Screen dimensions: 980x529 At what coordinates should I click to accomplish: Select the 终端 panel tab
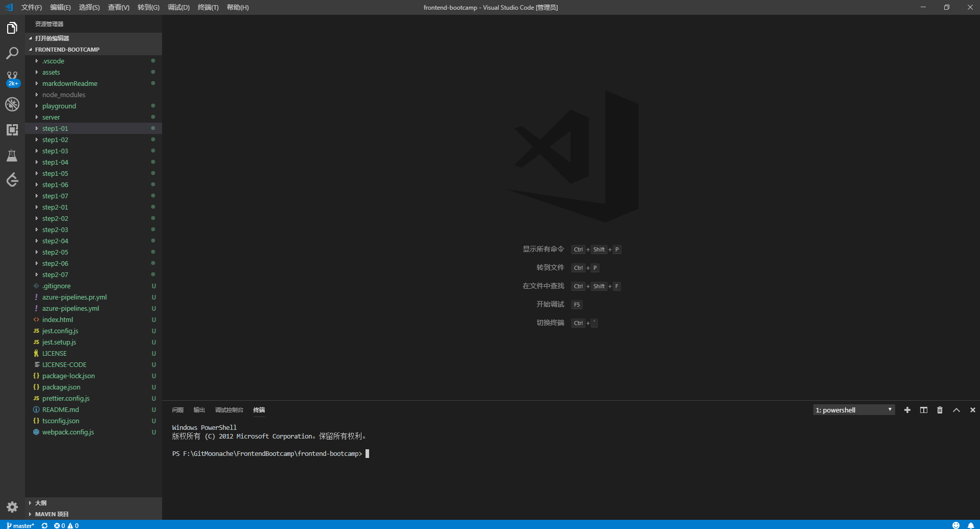click(x=259, y=410)
